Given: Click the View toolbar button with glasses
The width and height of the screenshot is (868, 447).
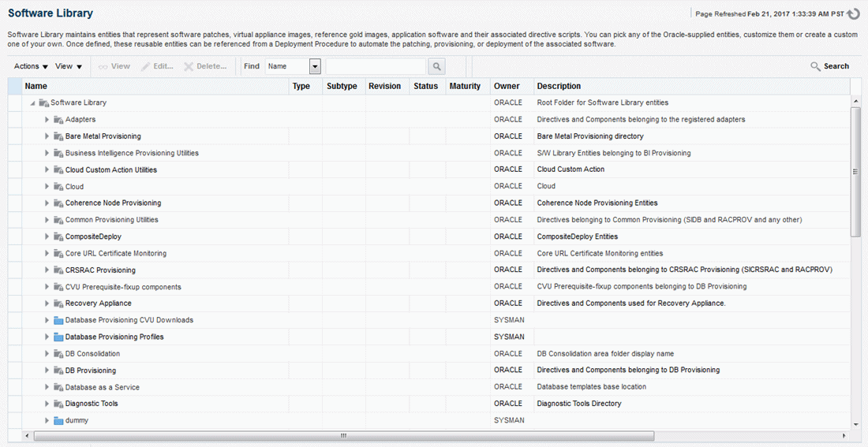Looking at the screenshot, I should tap(114, 66).
